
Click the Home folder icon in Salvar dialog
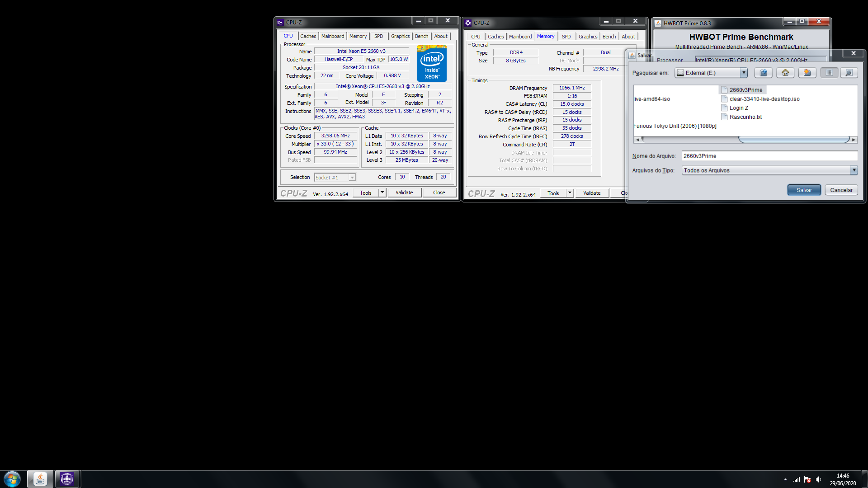pos(785,73)
